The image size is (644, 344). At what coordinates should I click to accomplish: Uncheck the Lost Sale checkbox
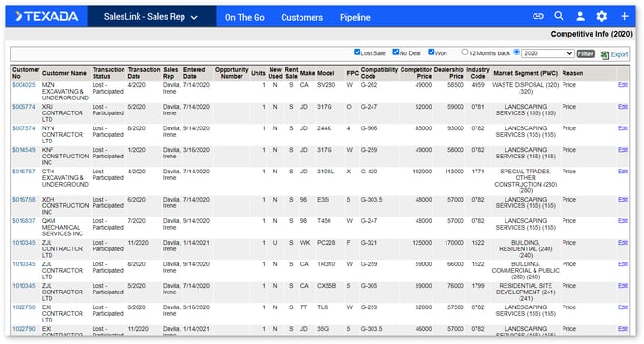[x=357, y=52]
